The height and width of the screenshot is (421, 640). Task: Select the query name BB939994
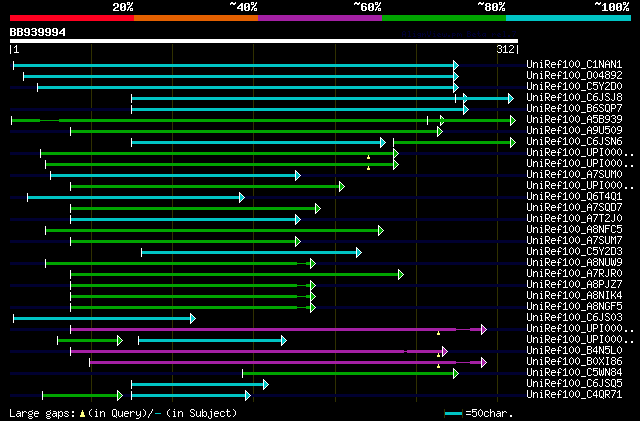(x=38, y=32)
